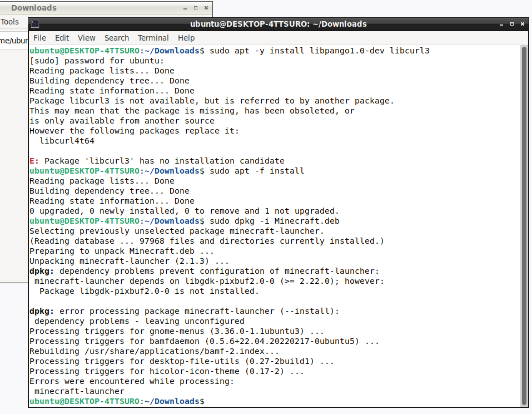Click the terminal icon in title bar
Image resolution: width=532 pixels, height=414 pixels.
point(35,24)
